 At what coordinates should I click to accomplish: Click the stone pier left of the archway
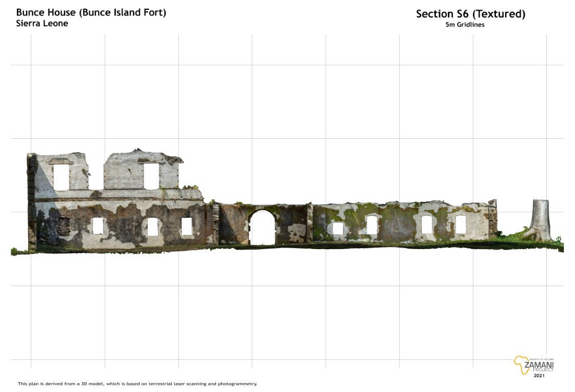[x=215, y=224]
